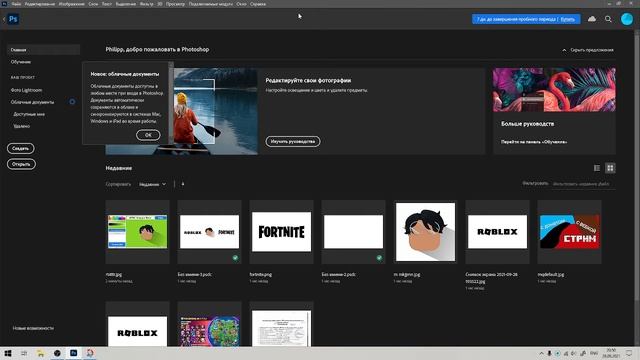
Task: Open Облачные документы in sidebar
Action: [x=32, y=102]
